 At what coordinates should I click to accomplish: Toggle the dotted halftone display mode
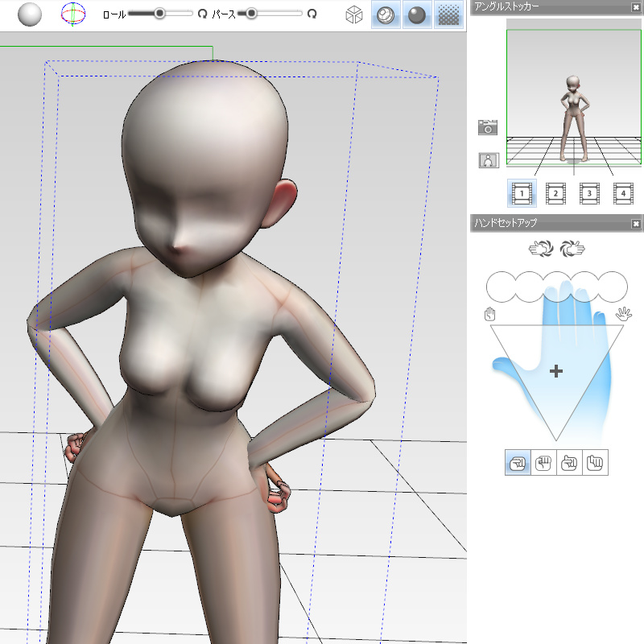448,14
